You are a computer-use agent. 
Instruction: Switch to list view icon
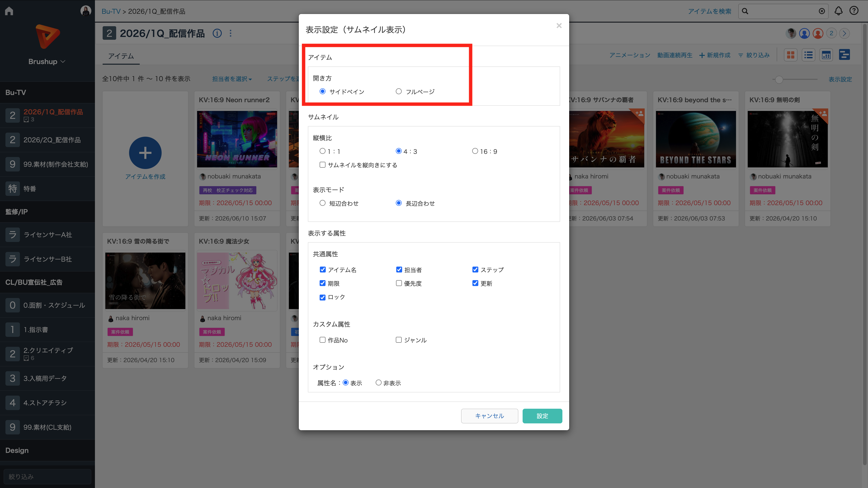(808, 55)
